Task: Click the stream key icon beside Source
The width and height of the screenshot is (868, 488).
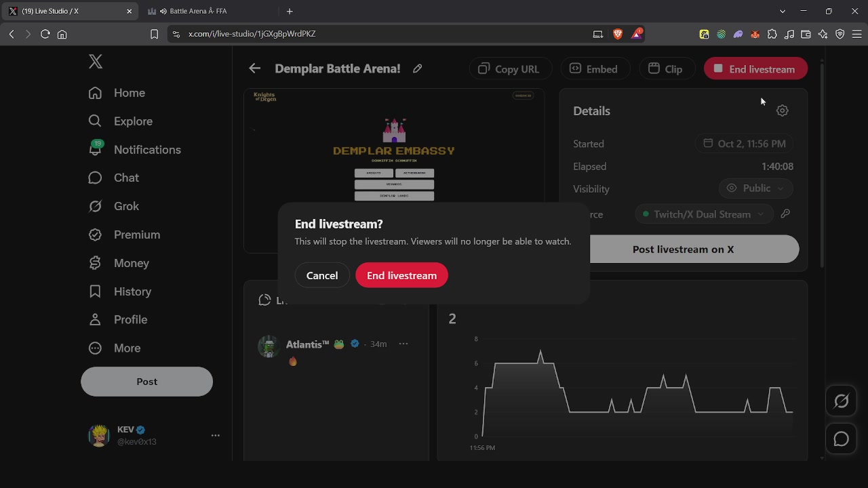Action: 785,214
